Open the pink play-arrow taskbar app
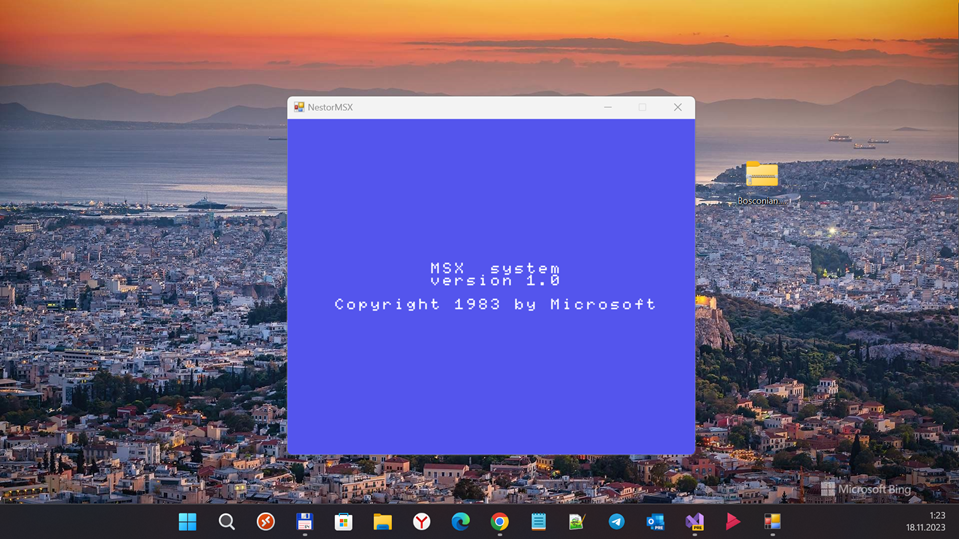 coord(733,521)
